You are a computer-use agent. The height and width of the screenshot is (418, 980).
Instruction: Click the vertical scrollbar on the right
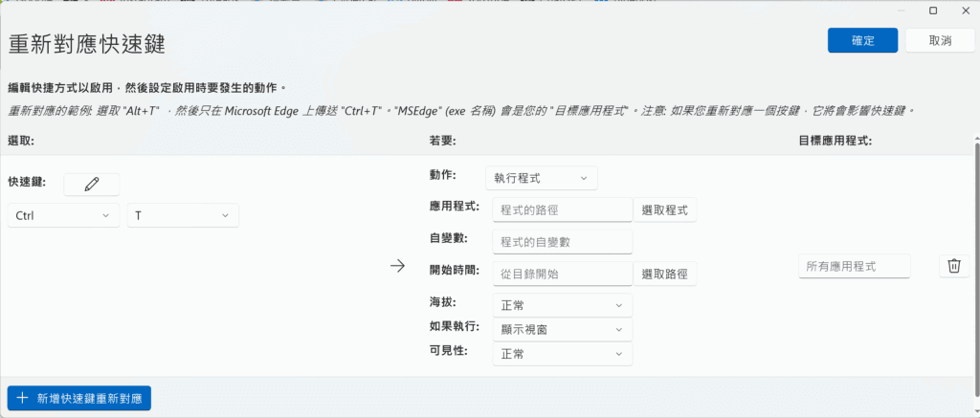(x=976, y=258)
